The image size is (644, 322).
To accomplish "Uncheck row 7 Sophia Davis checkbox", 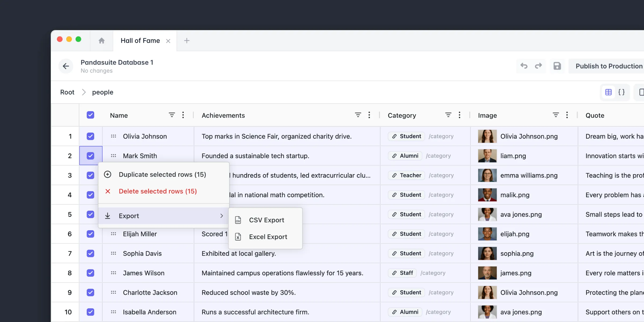I will 90,254.
